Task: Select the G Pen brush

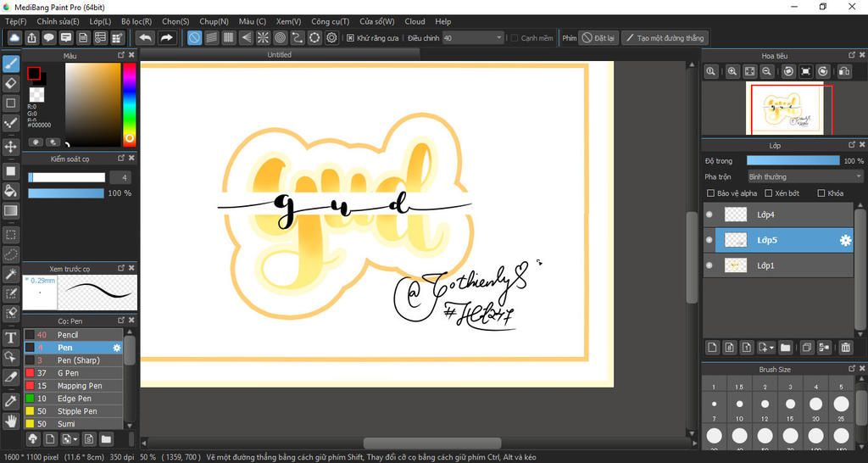Action: click(x=73, y=373)
